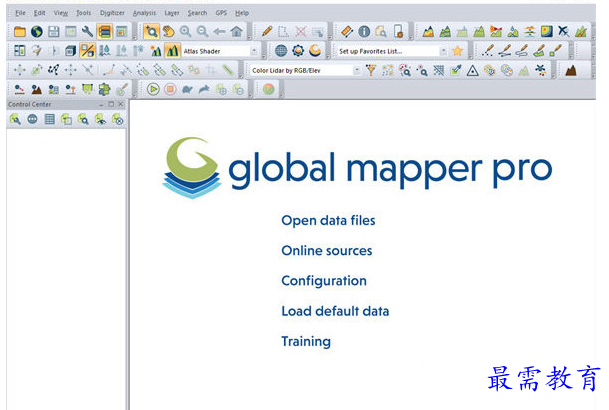Click the puzzle piece extension icon

tap(104, 89)
